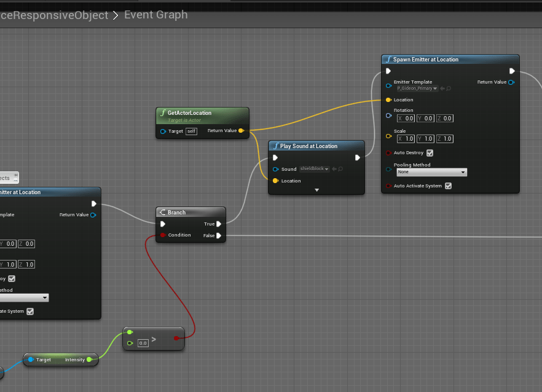Toggle Auto Activate System on right Spawn Emitter
Image resolution: width=542 pixels, height=392 pixels.
448,186
